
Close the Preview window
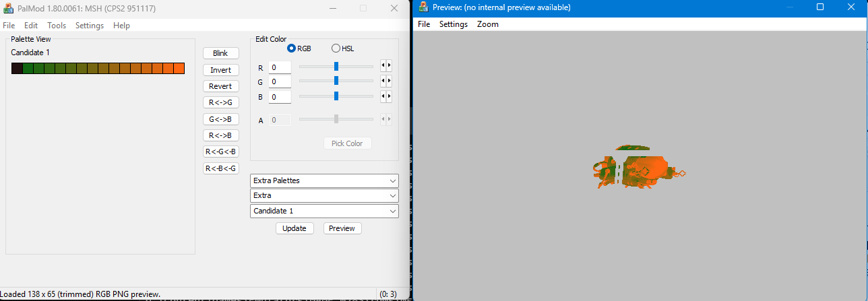851,7
